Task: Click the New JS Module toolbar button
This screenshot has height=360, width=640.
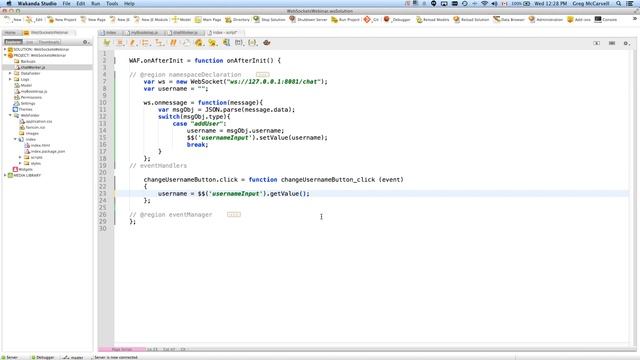Action: [x=151, y=20]
